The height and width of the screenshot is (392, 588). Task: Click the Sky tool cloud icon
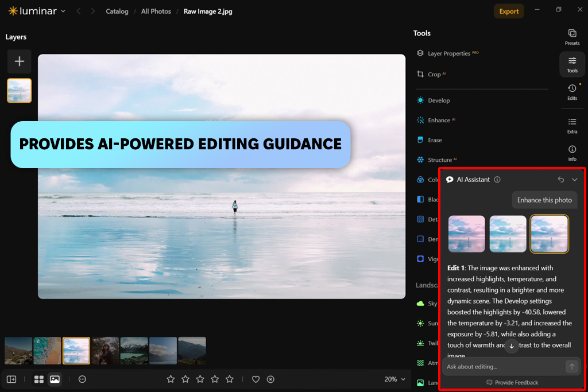420,304
